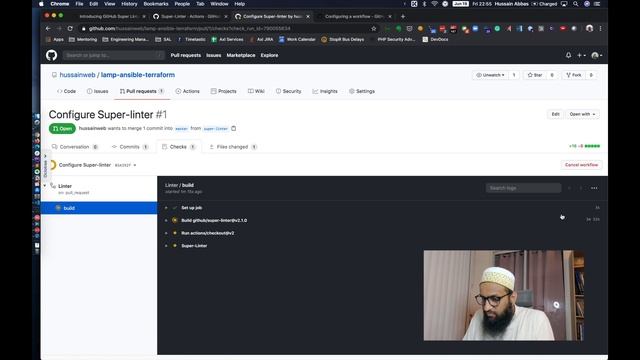640x360 pixels.
Task: Star the repository
Action: tap(535, 75)
